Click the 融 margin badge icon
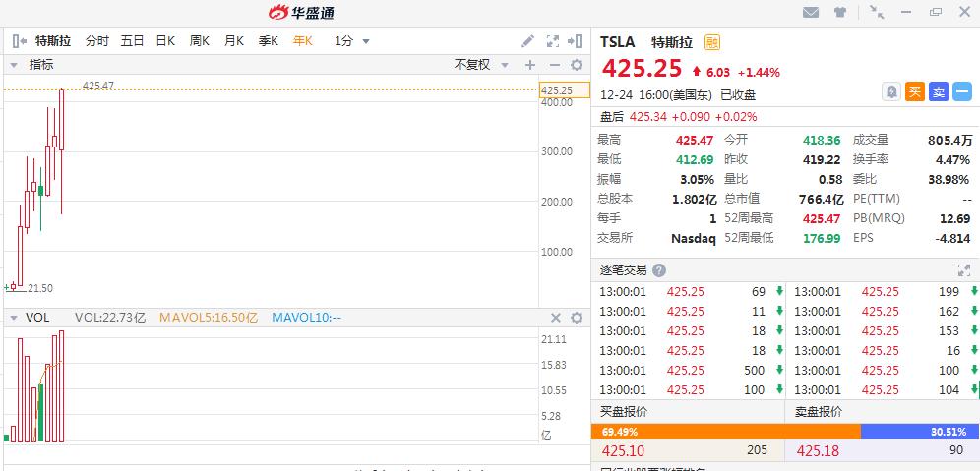The width and height of the screenshot is (980, 471). pyautogui.click(x=711, y=42)
